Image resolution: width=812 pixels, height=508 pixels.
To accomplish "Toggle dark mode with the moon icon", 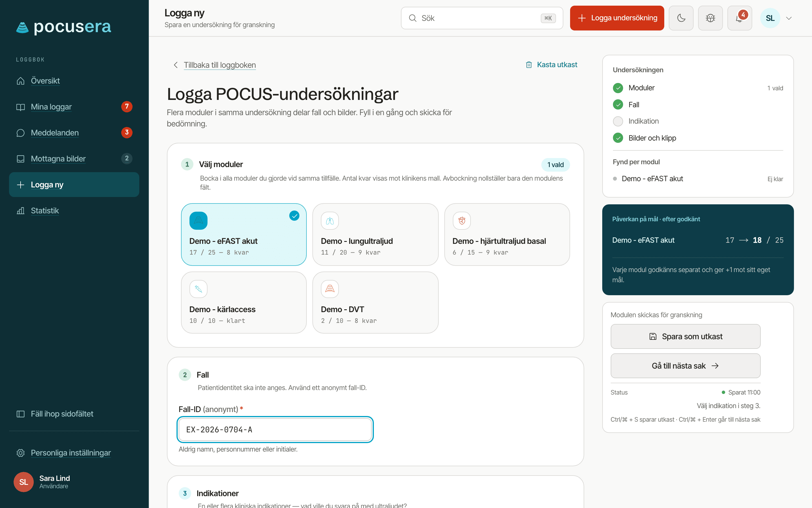I will pos(681,18).
